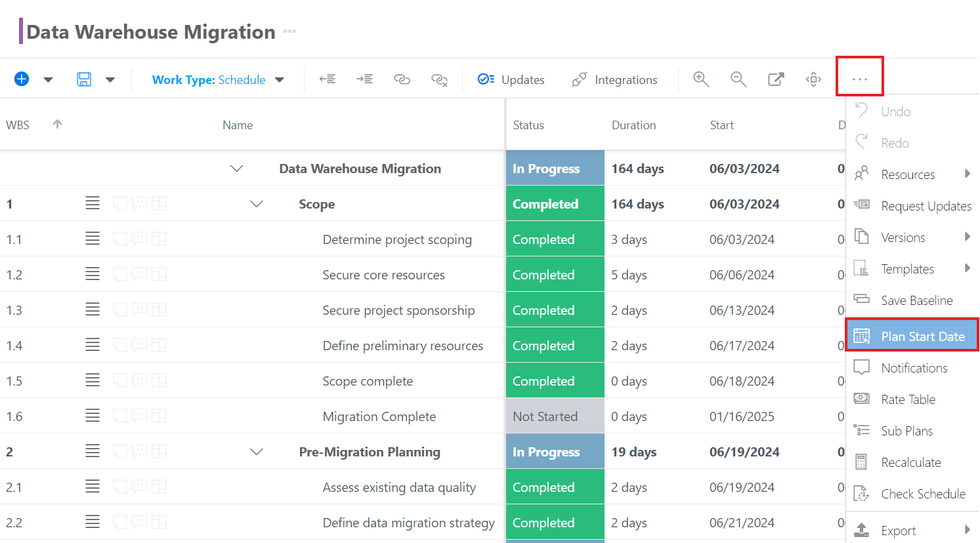980x543 pixels.
Task: Click the open in new window icon
Action: pyautogui.click(x=776, y=79)
